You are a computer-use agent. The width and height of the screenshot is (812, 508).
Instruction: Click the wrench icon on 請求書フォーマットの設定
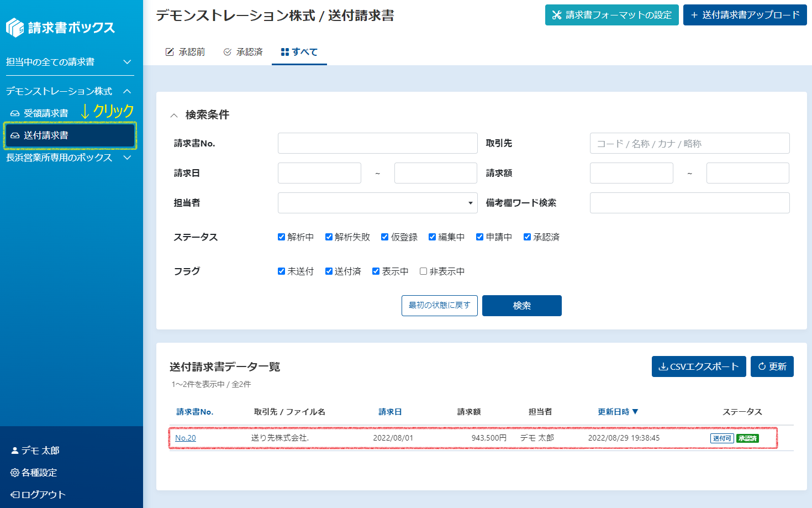[557, 15]
